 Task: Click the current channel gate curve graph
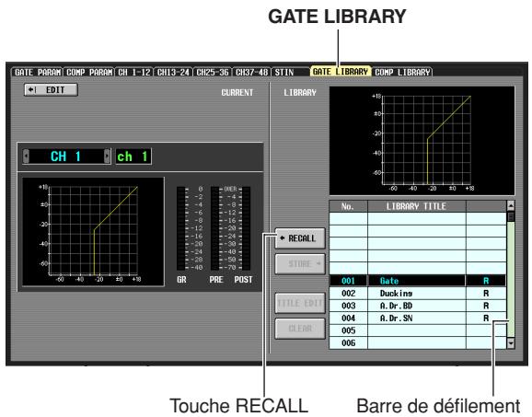(x=93, y=232)
